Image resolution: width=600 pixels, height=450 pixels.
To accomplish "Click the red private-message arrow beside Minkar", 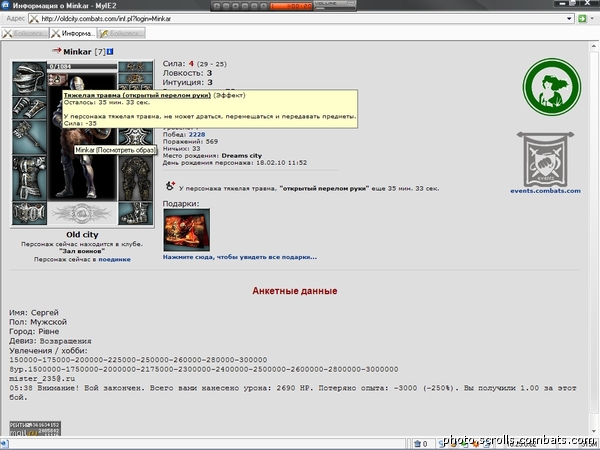I will [x=57, y=51].
